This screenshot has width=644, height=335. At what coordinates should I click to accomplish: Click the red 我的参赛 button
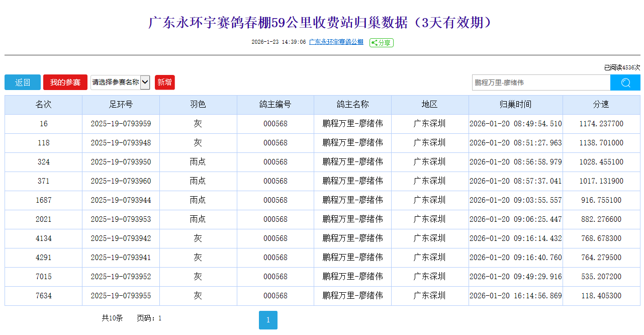pyautogui.click(x=65, y=82)
